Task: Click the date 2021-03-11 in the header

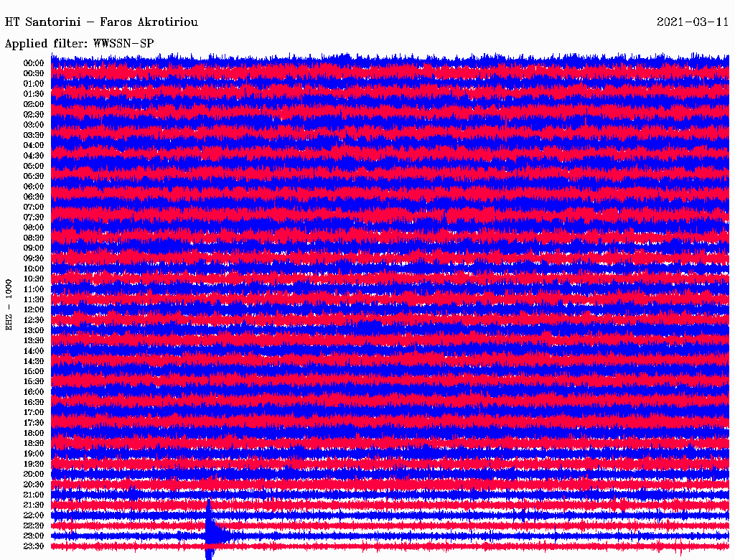Action: (693, 22)
